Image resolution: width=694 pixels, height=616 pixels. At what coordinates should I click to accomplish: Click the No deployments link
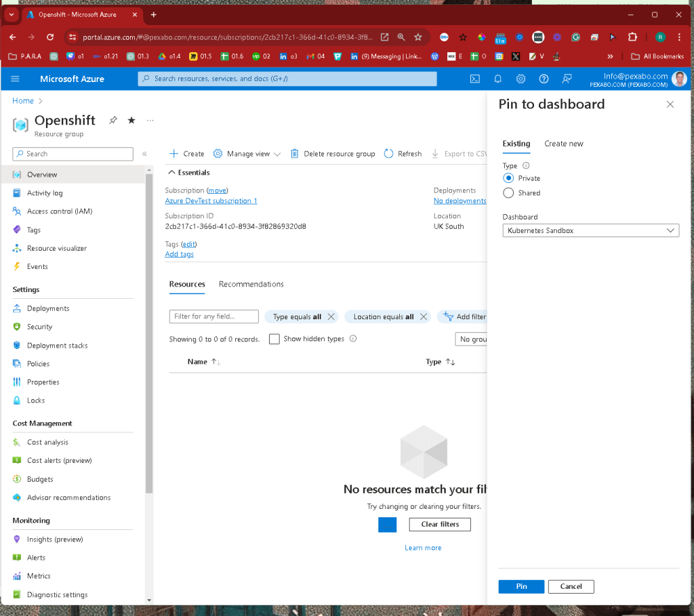click(x=460, y=201)
